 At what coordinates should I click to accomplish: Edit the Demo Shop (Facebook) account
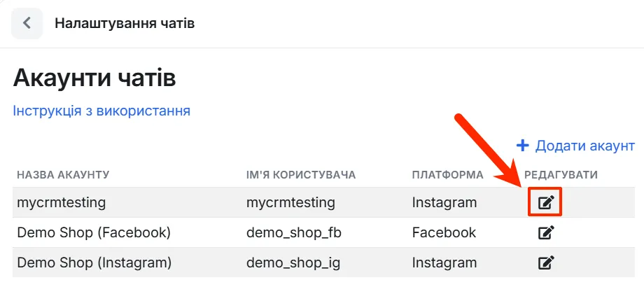tap(546, 232)
